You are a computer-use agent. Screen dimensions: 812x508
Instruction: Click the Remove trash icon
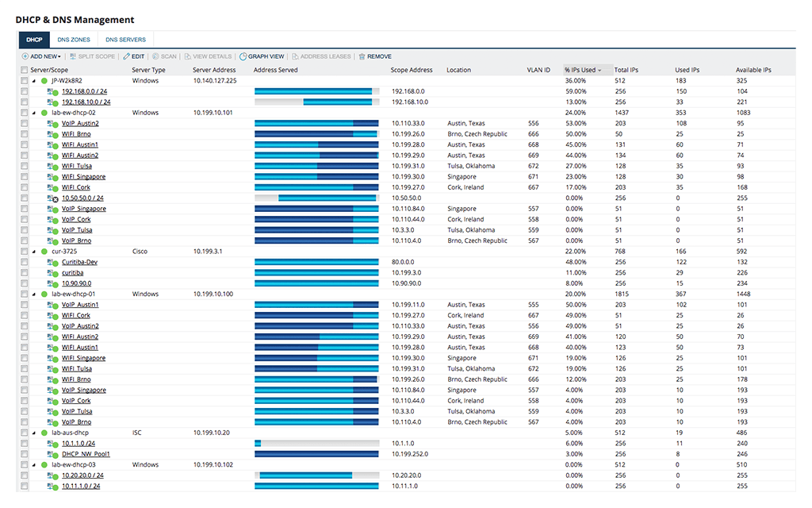362,57
